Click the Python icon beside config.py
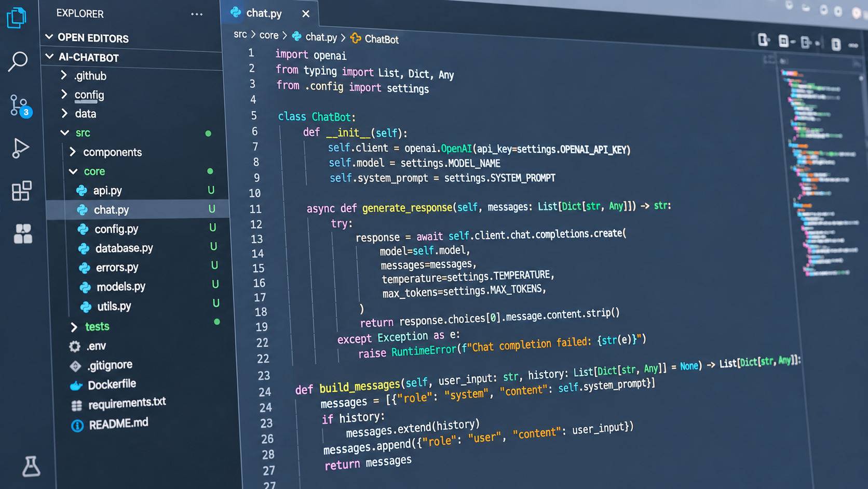The width and height of the screenshot is (868, 489). (x=83, y=229)
